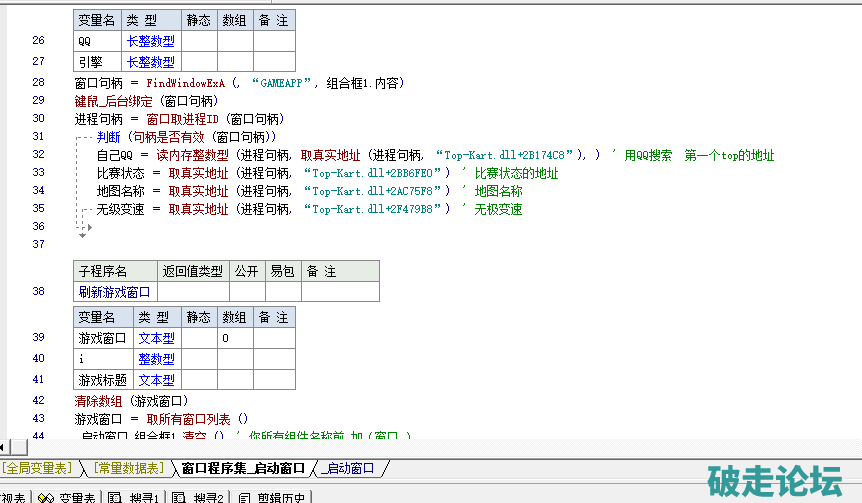
Task: Click the 变量表 binoculars icon
Action: point(45,497)
